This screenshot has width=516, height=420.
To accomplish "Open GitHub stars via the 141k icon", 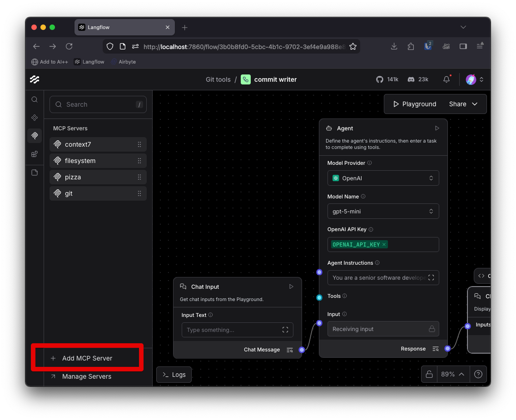I will pos(387,79).
